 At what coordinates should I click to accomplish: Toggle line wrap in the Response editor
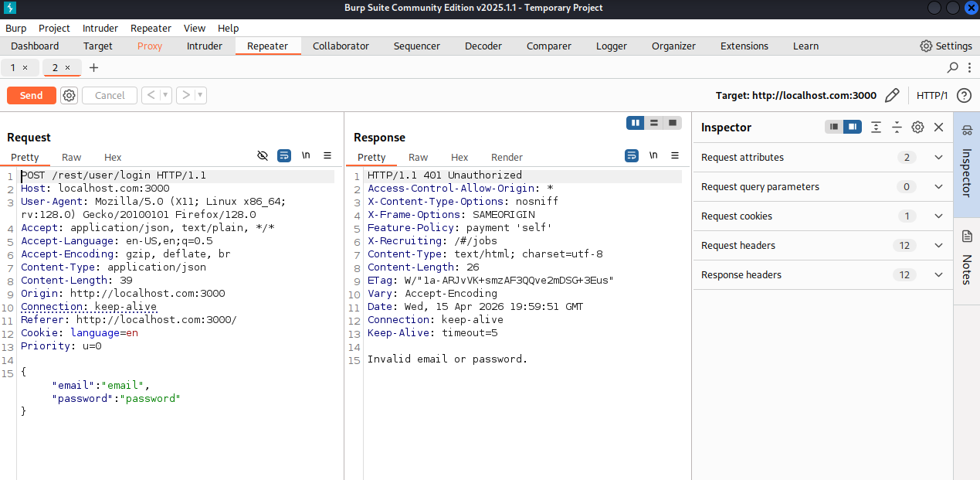(632, 155)
